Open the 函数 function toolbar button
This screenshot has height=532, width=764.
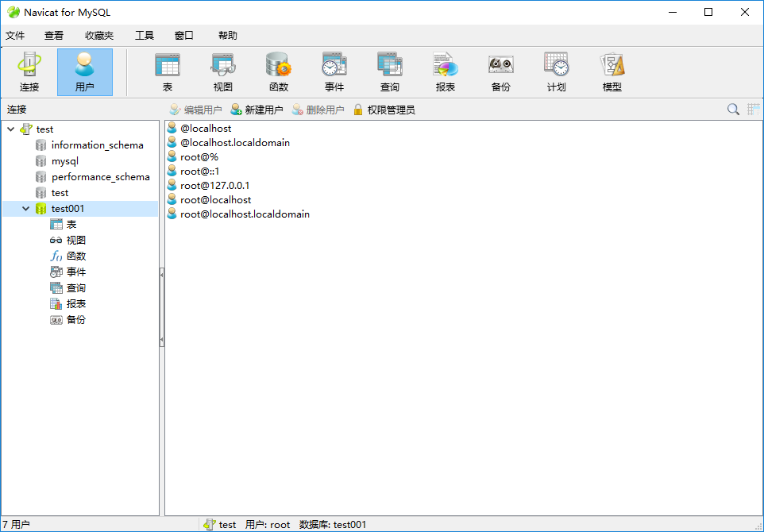[x=279, y=72]
